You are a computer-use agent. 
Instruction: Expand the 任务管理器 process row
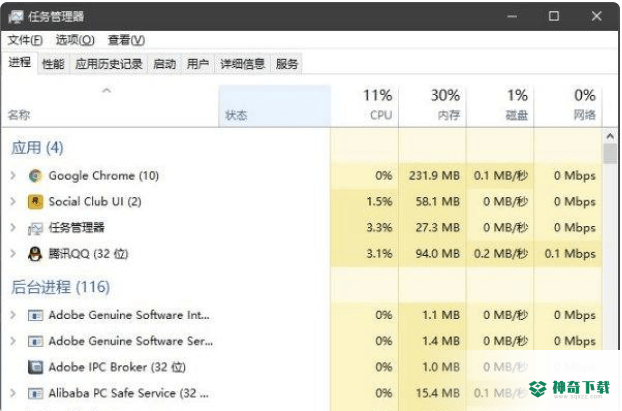pos(13,228)
